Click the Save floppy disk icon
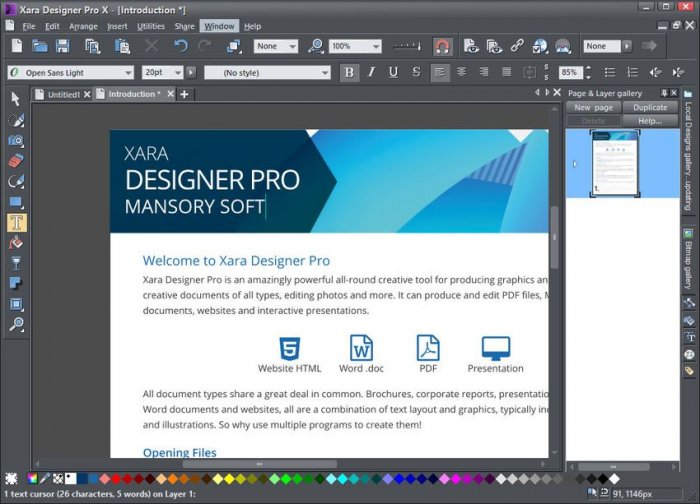This screenshot has width=700, height=504. [62, 46]
